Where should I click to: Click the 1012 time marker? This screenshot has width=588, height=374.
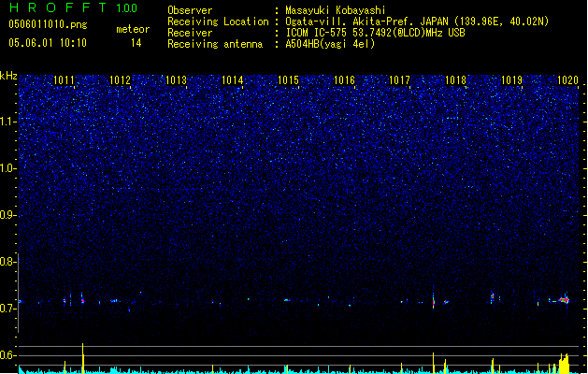(x=120, y=80)
